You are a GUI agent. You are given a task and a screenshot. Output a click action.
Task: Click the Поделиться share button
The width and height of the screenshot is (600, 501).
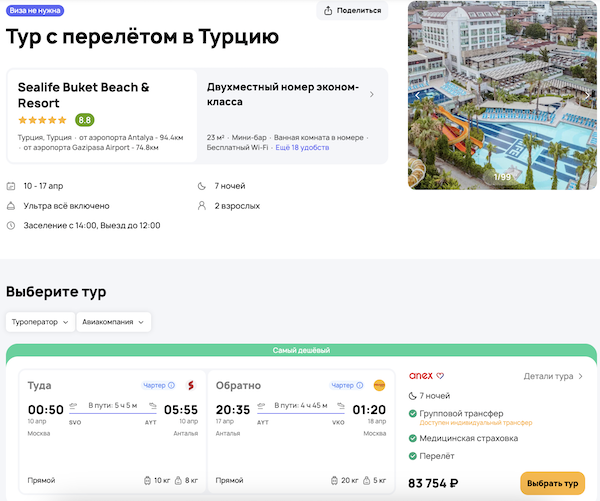point(352,10)
